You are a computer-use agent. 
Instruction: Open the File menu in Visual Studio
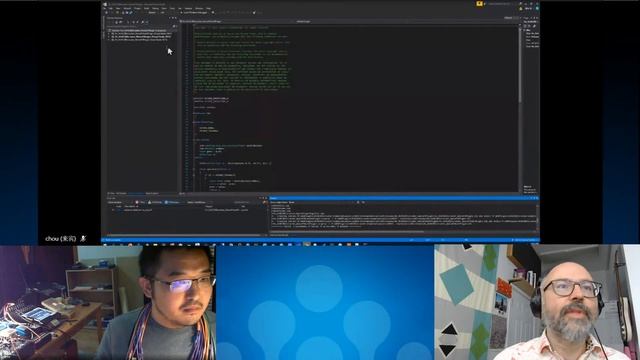[104, 8]
